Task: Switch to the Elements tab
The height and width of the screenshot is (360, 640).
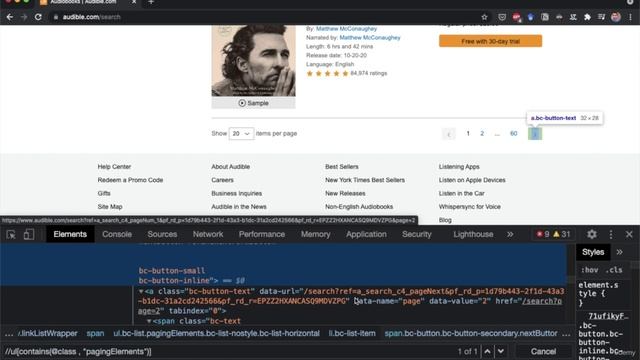Action: click(70, 234)
